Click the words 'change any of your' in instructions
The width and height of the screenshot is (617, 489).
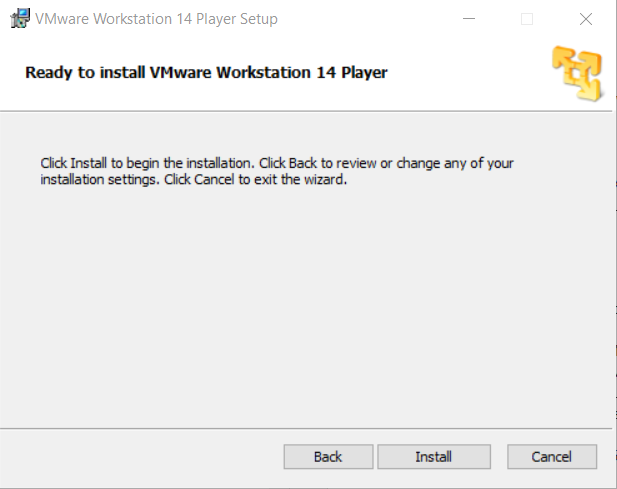pos(455,163)
